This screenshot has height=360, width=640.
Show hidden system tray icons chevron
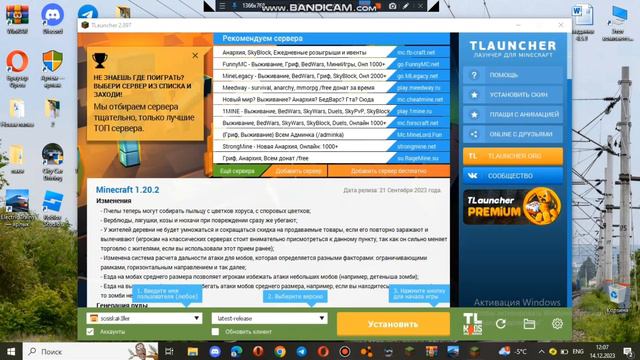click(542, 351)
